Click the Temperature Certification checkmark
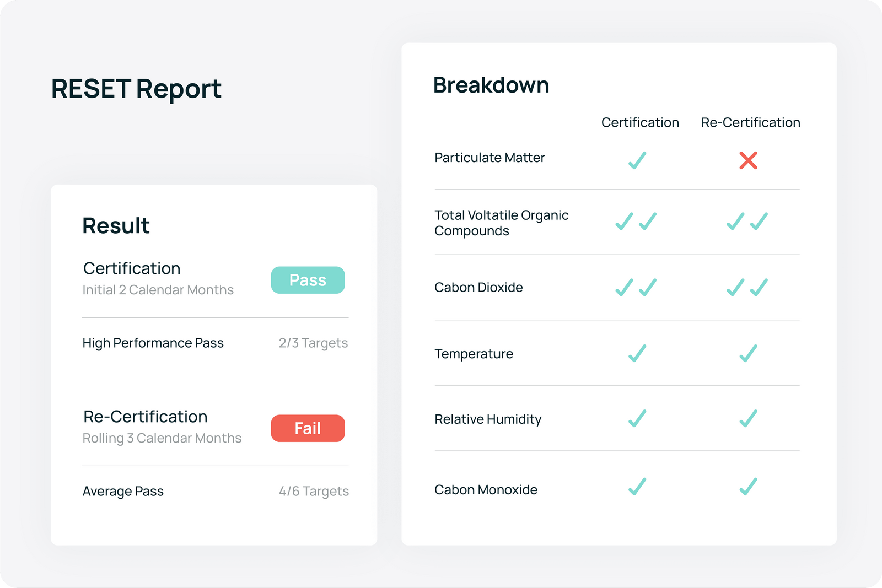Image resolution: width=882 pixels, height=588 pixels. point(637,353)
